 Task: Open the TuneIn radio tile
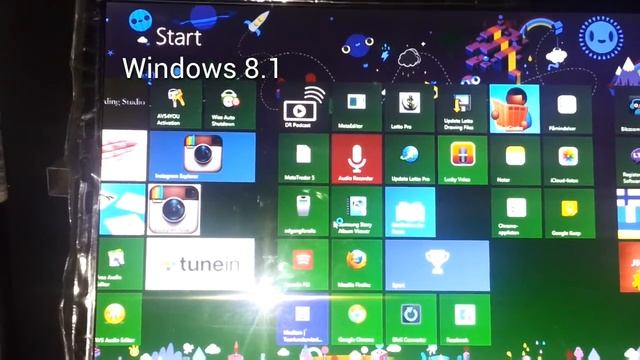(200, 264)
